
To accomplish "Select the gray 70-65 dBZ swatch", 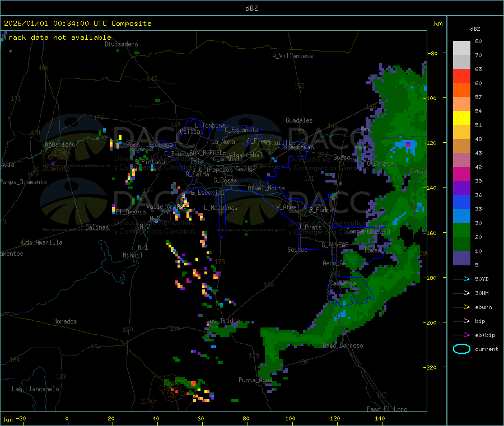I will (461, 62).
